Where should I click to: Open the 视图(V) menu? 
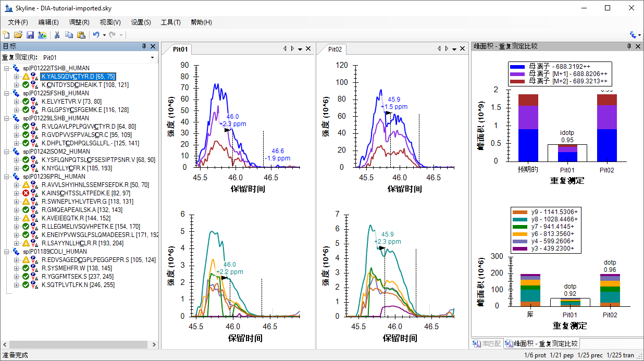(x=110, y=22)
